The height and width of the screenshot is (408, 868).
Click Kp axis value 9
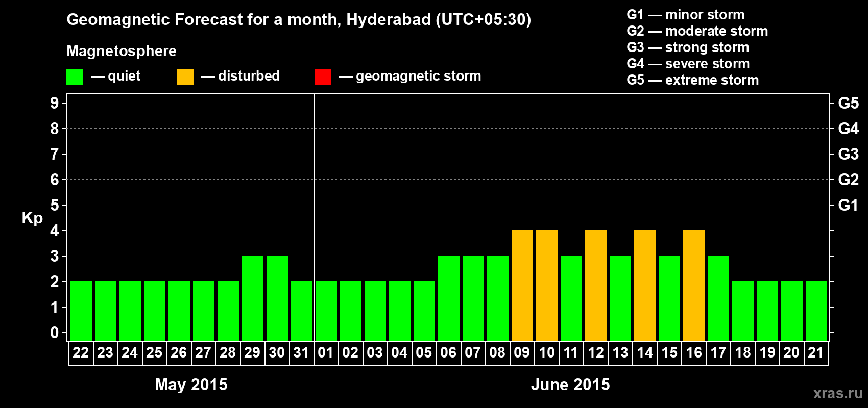pyautogui.click(x=55, y=103)
